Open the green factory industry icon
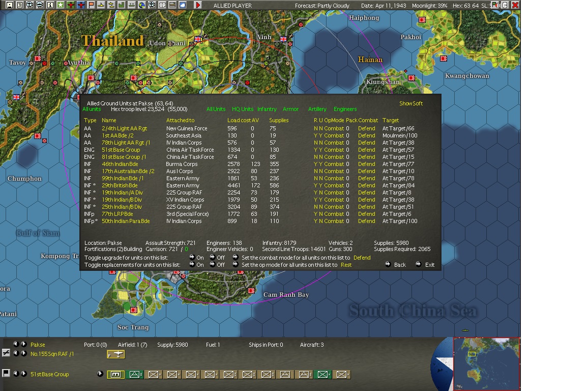 [121, 5]
